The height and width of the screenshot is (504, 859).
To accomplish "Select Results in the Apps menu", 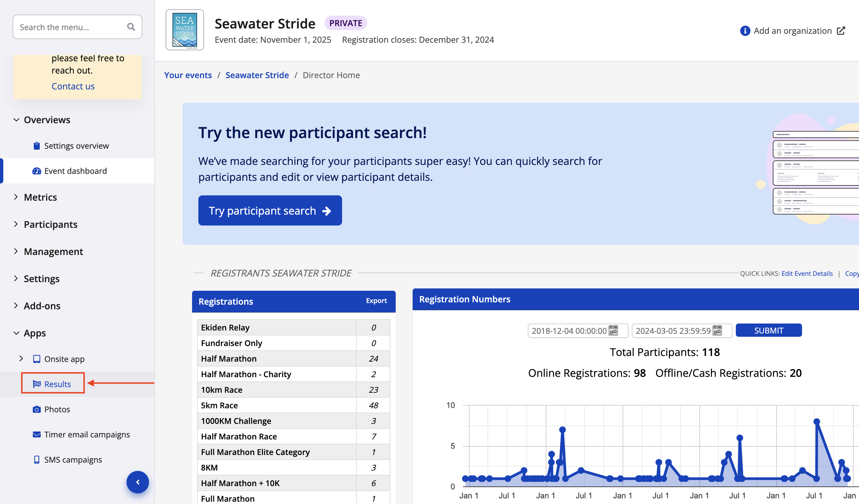I will (x=57, y=384).
